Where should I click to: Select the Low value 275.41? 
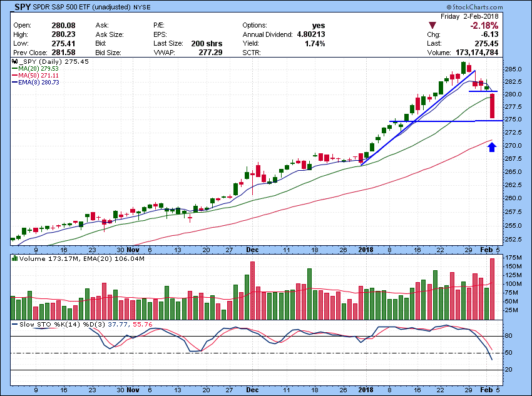click(x=63, y=44)
